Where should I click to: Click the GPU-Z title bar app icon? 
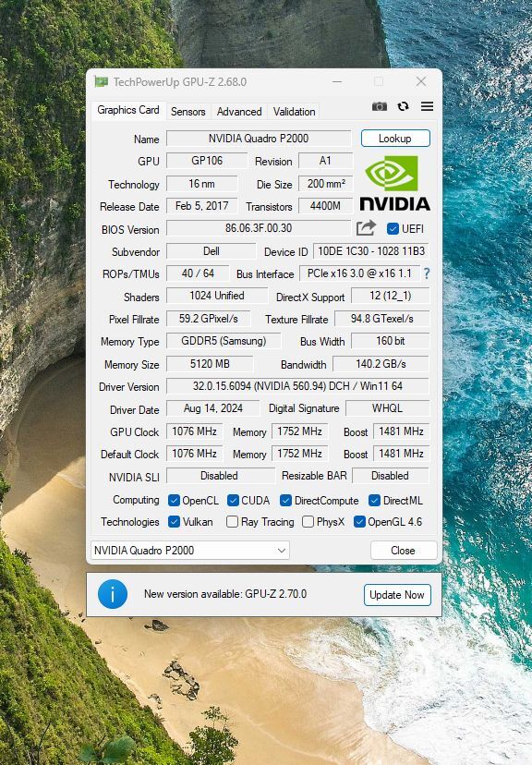click(x=101, y=81)
